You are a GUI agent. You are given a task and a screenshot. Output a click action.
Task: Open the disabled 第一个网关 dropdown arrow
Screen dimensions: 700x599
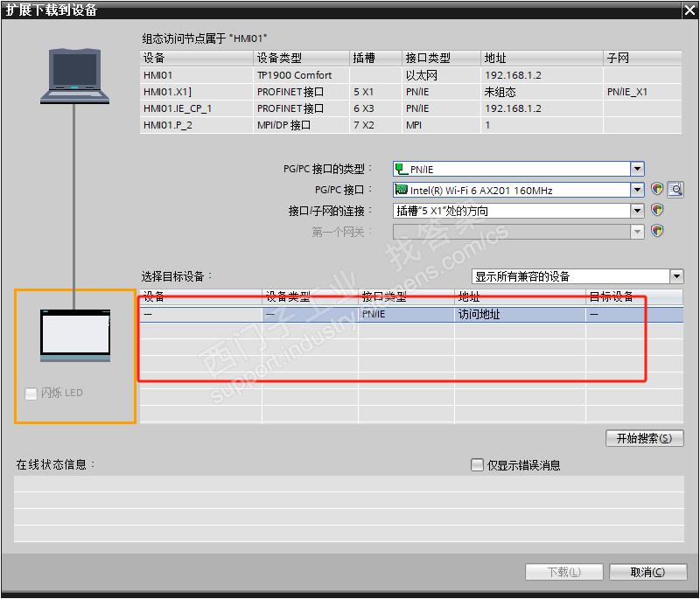[637, 231]
